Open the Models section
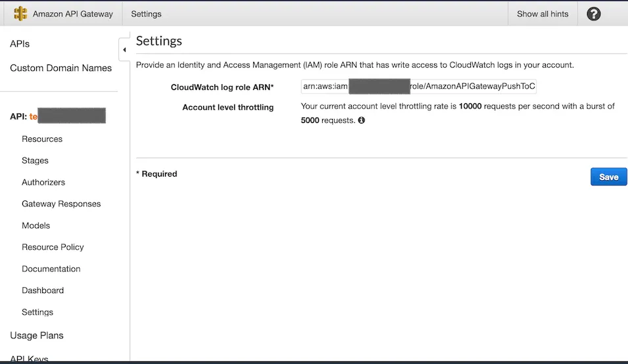 (x=36, y=225)
